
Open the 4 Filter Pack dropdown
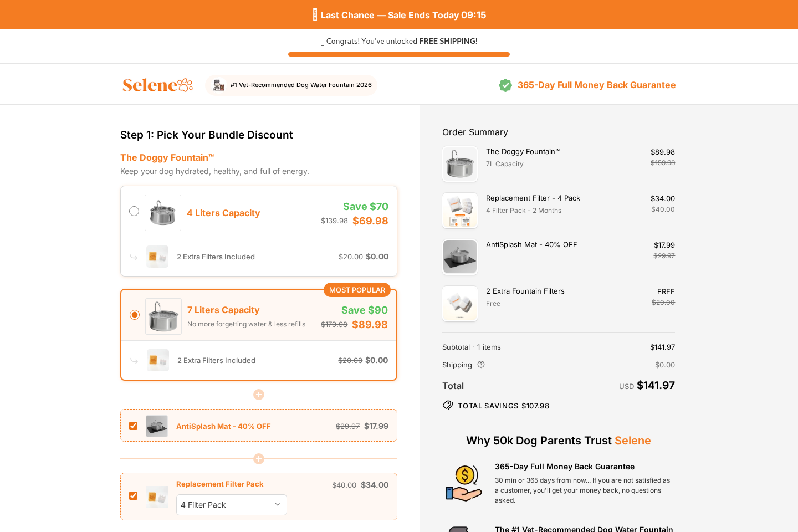click(x=232, y=505)
